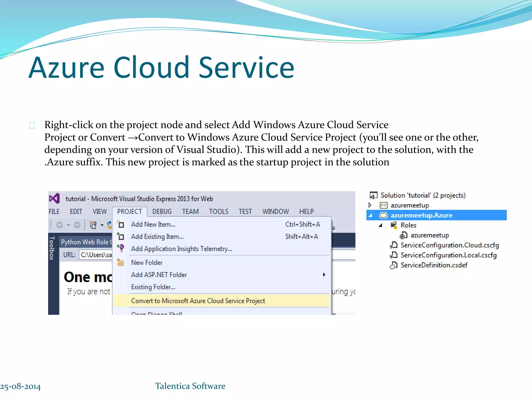532x399 pixels.
Task: Click the ServiceConfiguration.Local.cscfg file icon
Action: [x=394, y=255]
